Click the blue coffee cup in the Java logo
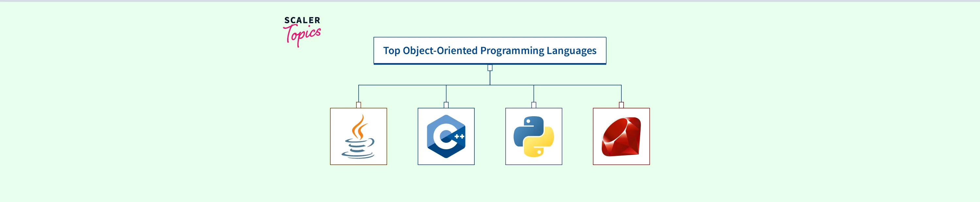 pos(358,149)
